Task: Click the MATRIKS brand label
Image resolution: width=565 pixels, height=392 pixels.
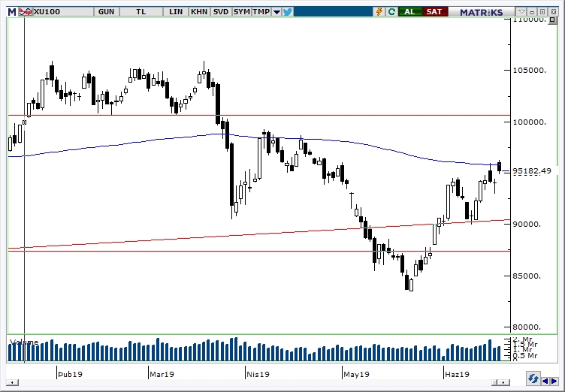Action: [x=482, y=12]
